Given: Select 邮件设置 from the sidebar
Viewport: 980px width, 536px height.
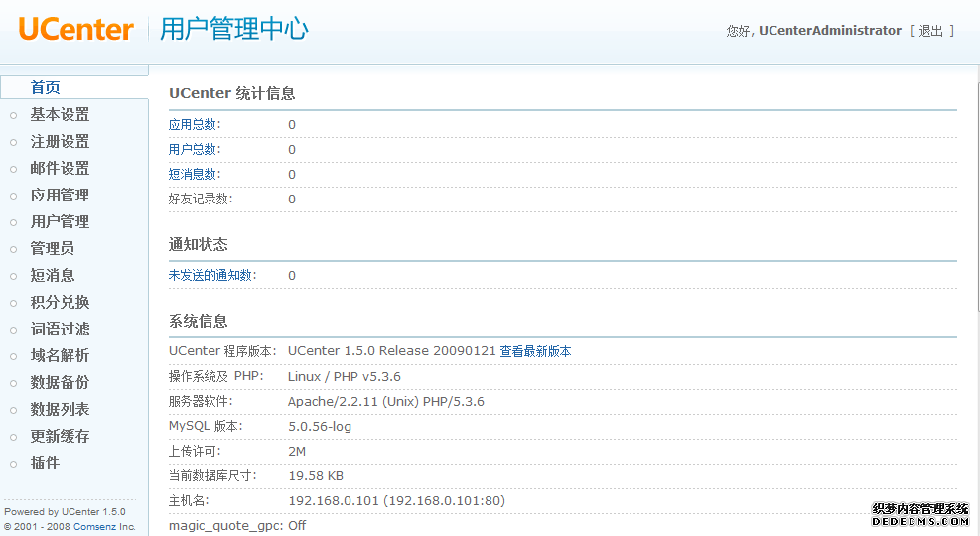Looking at the screenshot, I should coord(60,169).
